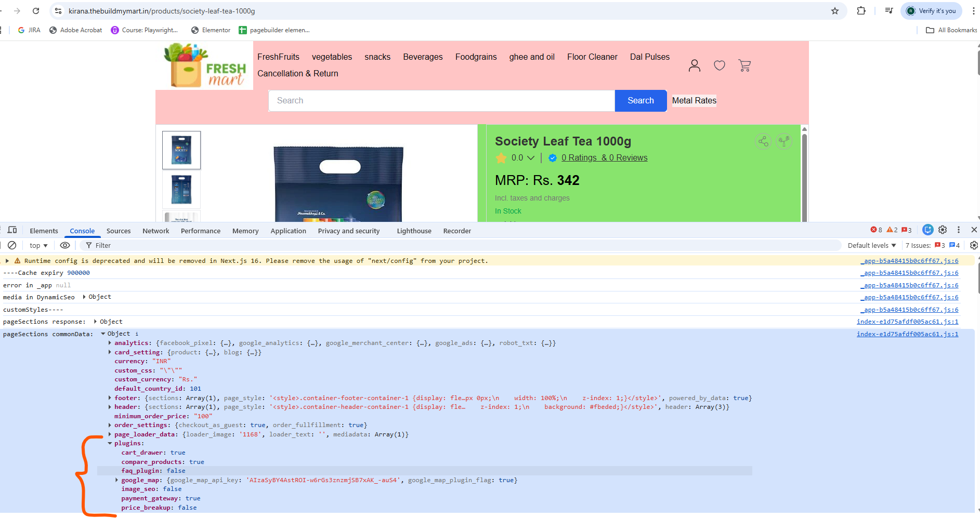
Task: Click the compare products icon beside the title
Action: coord(784,141)
